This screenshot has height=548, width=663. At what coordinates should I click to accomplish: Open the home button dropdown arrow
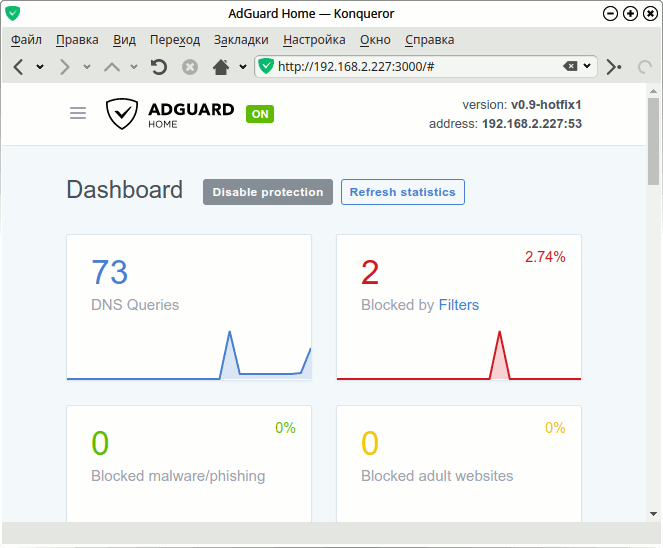(x=243, y=67)
